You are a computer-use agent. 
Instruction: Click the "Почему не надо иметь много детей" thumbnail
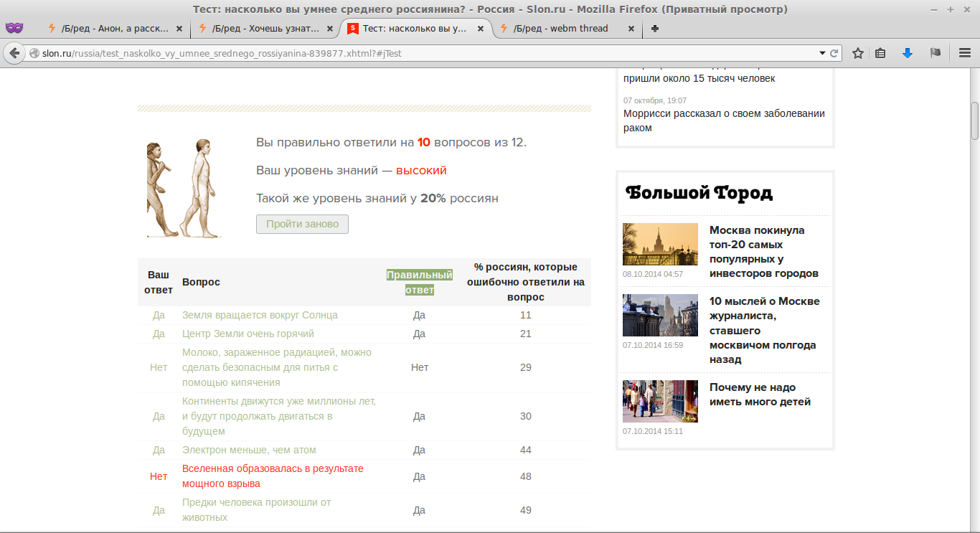coord(660,401)
